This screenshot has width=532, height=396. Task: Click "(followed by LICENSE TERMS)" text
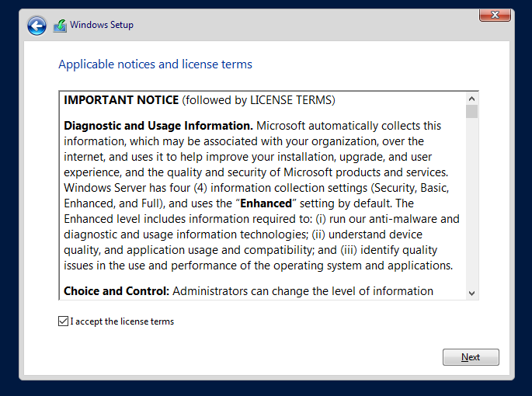259,100
